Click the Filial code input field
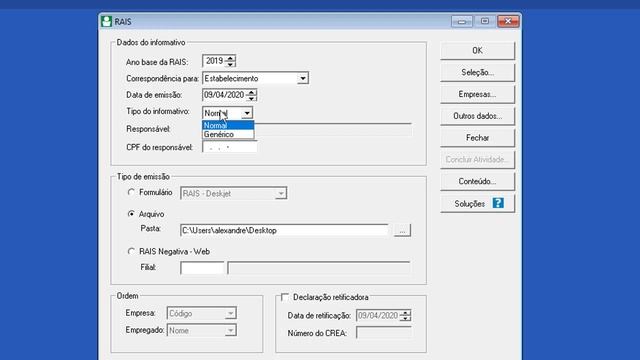The image size is (640, 360). pyautogui.click(x=202, y=268)
